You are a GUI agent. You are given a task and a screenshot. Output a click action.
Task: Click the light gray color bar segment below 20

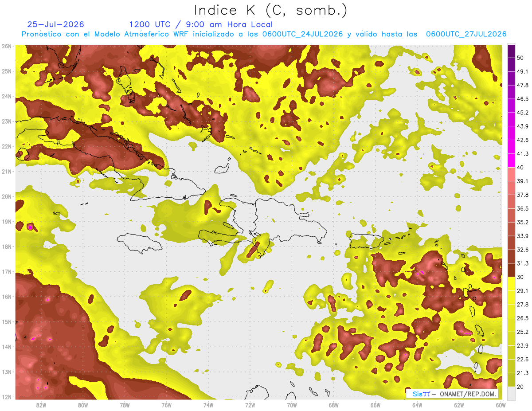click(x=511, y=393)
